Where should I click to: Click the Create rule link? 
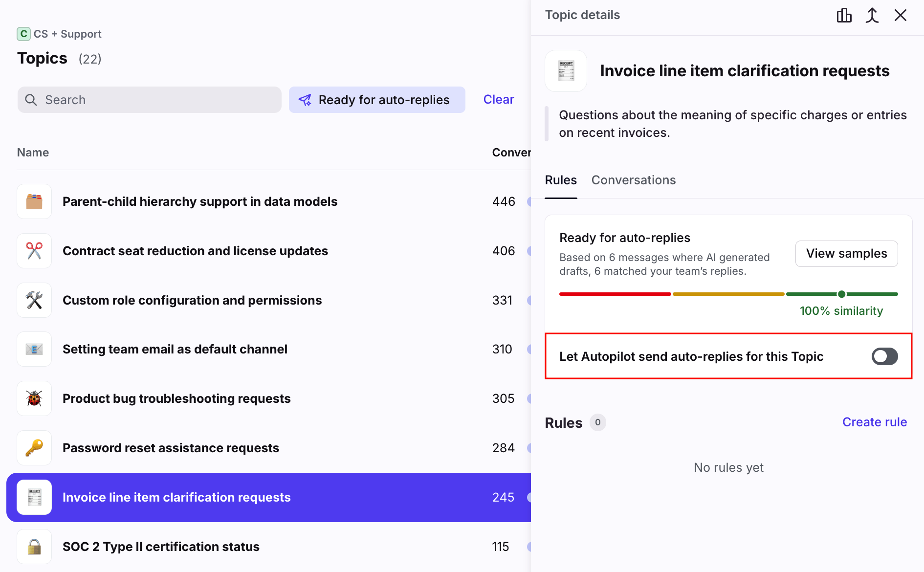click(874, 422)
